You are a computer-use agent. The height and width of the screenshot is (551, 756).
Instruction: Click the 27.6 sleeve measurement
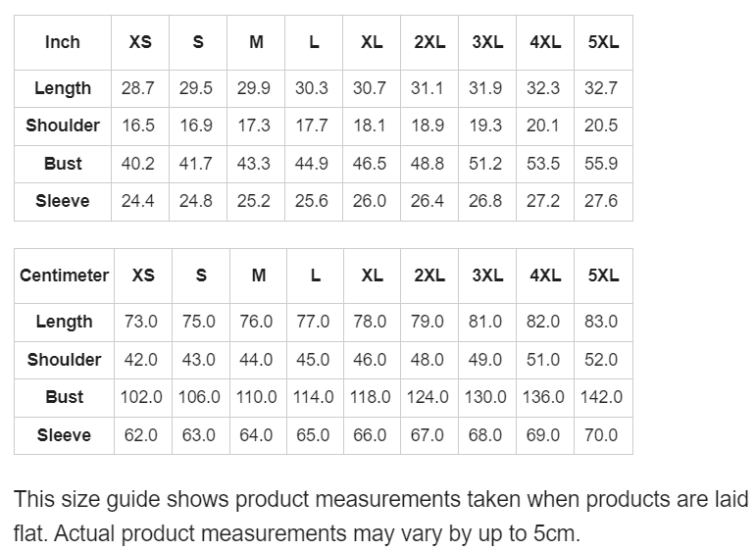point(601,201)
